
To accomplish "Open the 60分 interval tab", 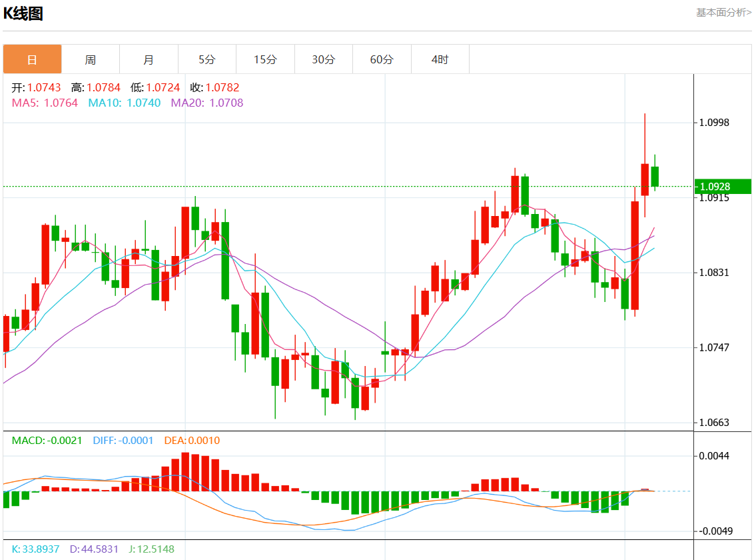I will pos(382,59).
